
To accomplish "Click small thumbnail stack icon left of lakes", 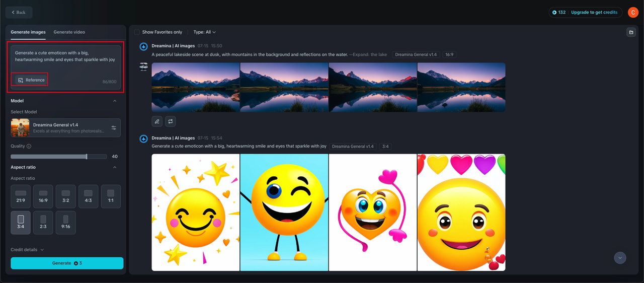I will tap(143, 66).
